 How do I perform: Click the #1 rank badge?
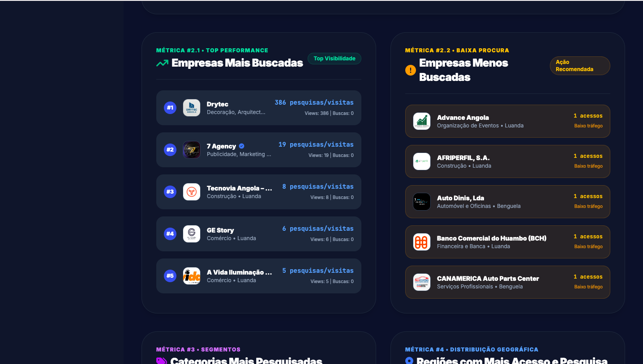(x=170, y=108)
